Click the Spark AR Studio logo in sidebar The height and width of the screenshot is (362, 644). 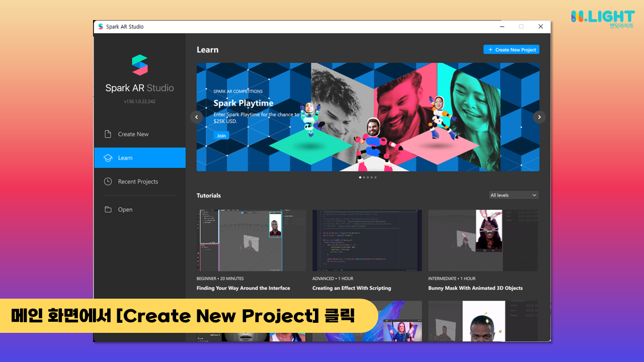coord(140,65)
